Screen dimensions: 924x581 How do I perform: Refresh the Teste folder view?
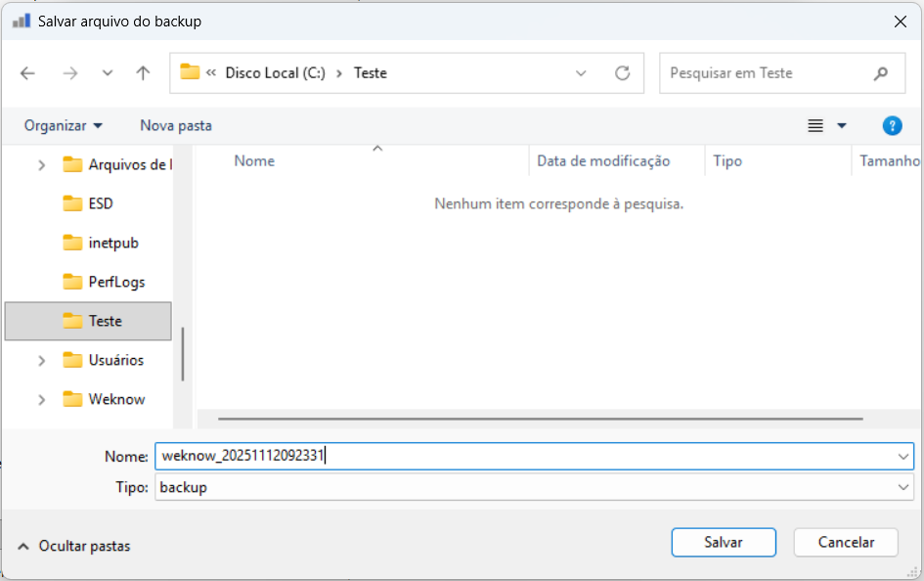622,73
